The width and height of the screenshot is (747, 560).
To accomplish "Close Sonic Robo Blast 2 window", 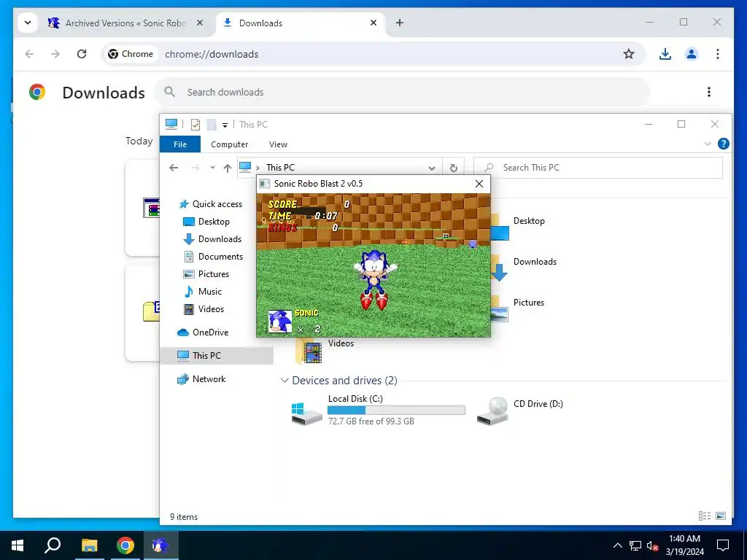I will tap(479, 184).
